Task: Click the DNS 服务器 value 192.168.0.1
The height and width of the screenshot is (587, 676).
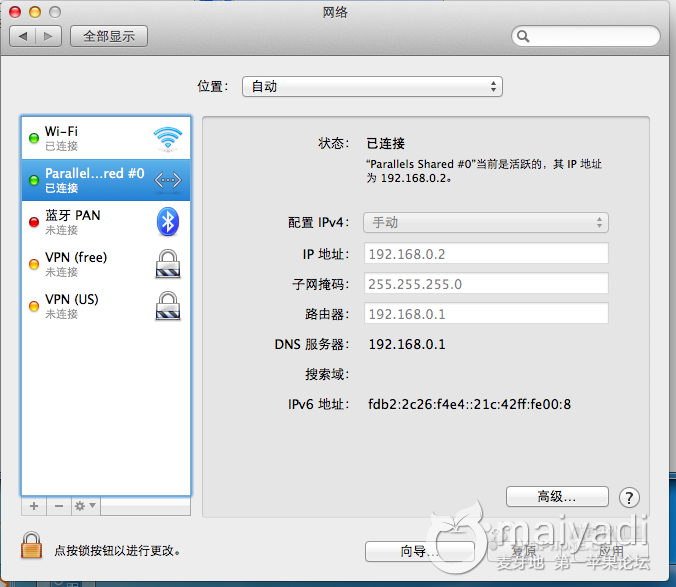Action: 407,344
